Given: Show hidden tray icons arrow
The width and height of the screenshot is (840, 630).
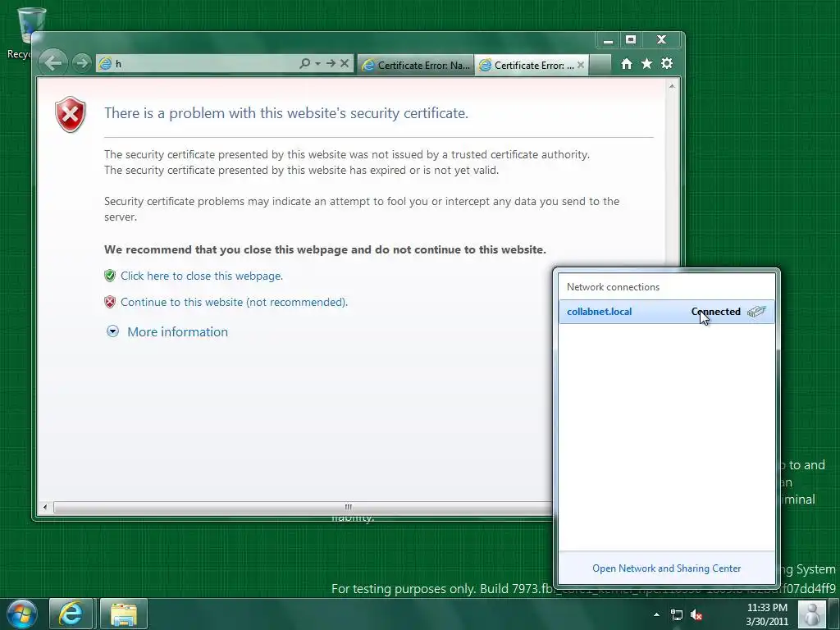Looking at the screenshot, I should [656, 615].
